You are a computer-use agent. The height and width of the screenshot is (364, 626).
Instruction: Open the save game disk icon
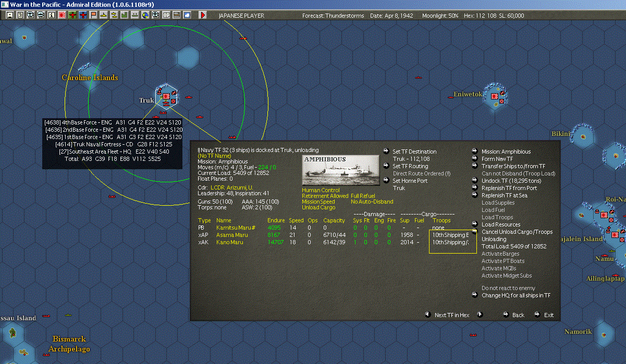pos(9,15)
